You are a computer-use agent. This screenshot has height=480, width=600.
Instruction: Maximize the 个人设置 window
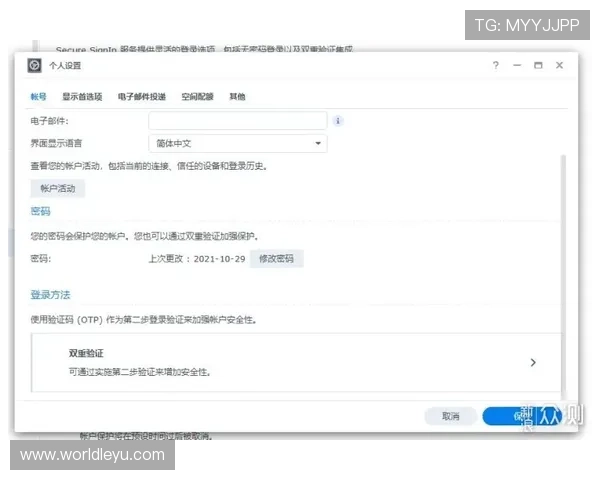538,65
